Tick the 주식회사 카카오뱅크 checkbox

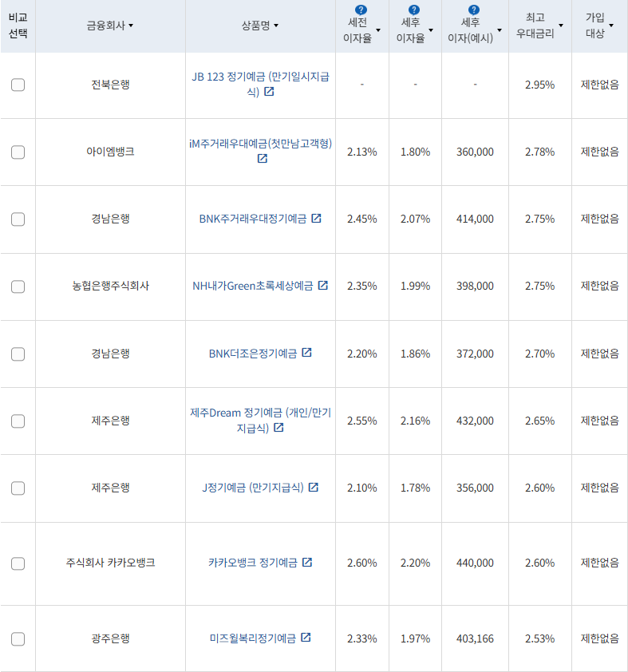[x=18, y=563]
